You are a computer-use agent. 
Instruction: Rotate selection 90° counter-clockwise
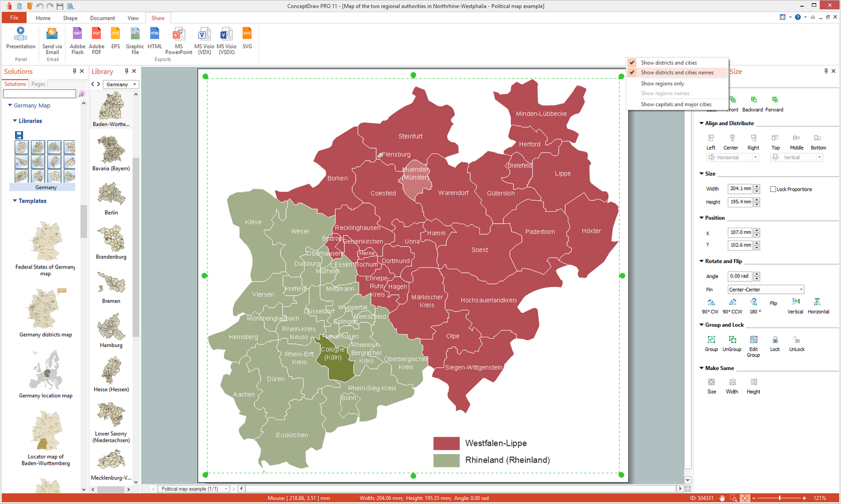click(732, 306)
